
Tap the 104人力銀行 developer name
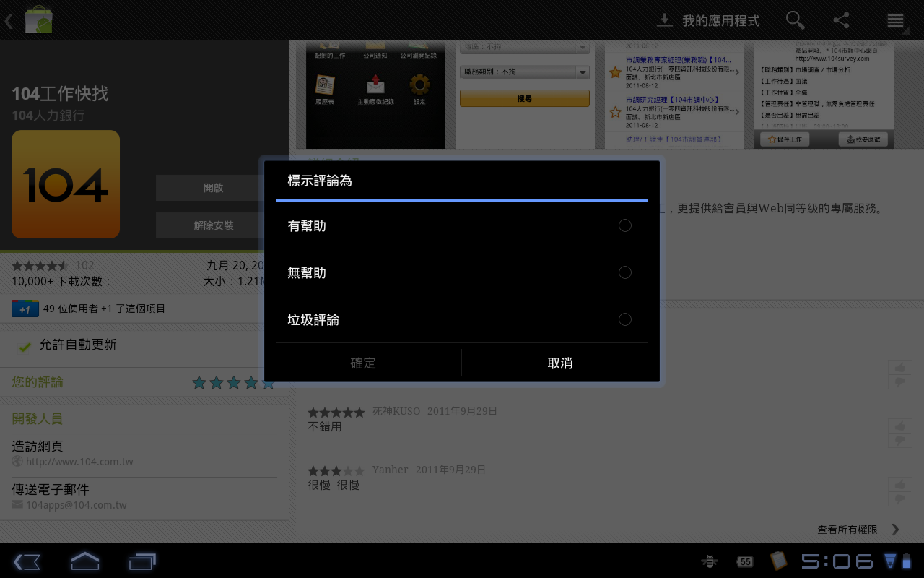click(48, 116)
